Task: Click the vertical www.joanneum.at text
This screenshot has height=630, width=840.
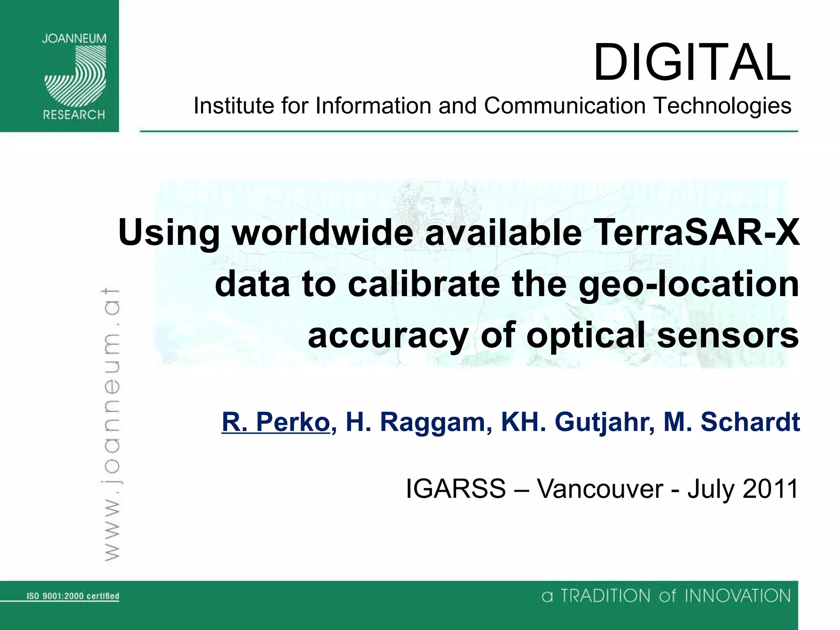Action: 111,425
